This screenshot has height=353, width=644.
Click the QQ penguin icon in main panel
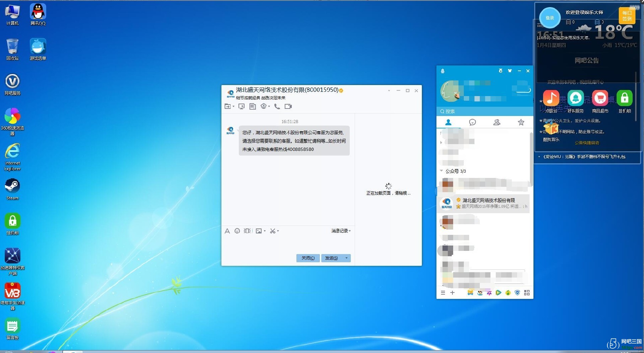[442, 71]
